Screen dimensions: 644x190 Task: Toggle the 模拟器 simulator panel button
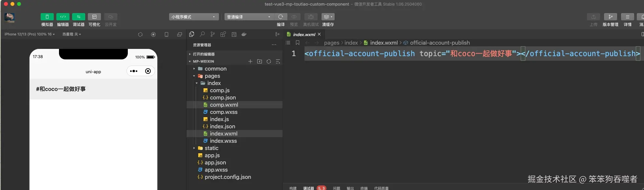point(47,17)
